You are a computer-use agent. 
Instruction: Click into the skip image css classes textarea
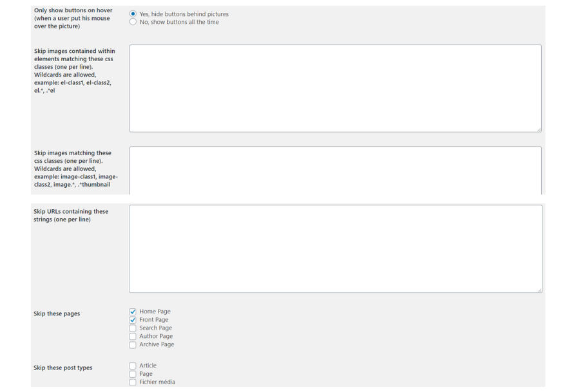(x=336, y=171)
